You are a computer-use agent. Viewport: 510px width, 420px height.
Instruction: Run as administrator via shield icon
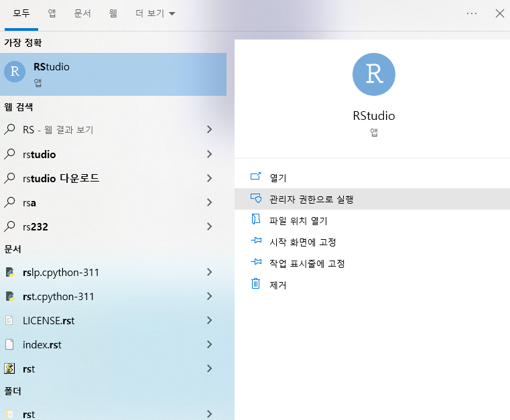tap(256, 198)
